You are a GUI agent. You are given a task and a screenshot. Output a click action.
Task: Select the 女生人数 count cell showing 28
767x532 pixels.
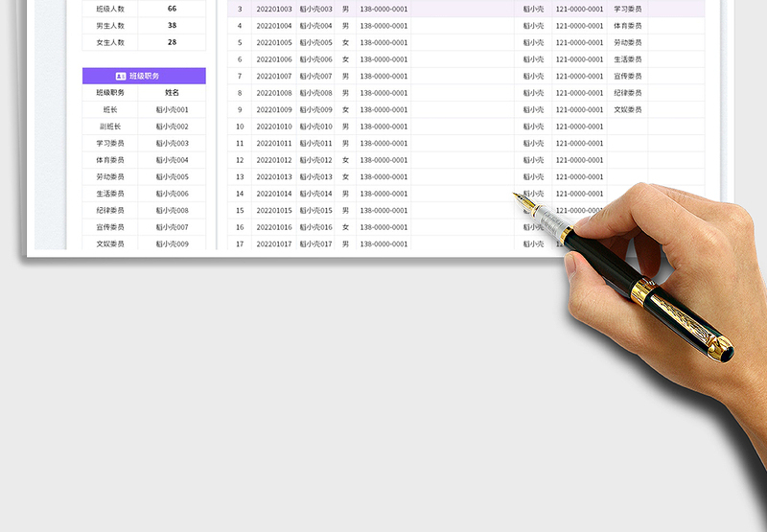(x=172, y=42)
